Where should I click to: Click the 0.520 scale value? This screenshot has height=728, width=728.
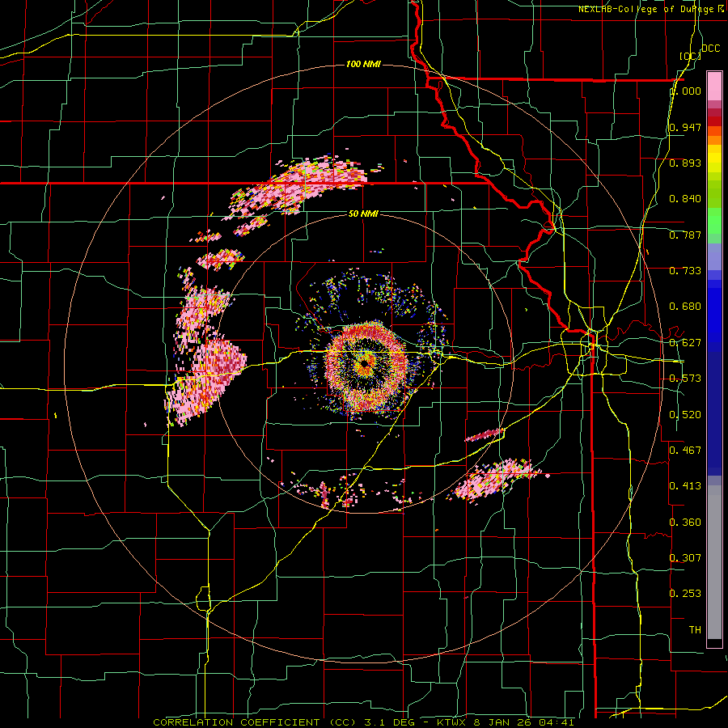685,415
